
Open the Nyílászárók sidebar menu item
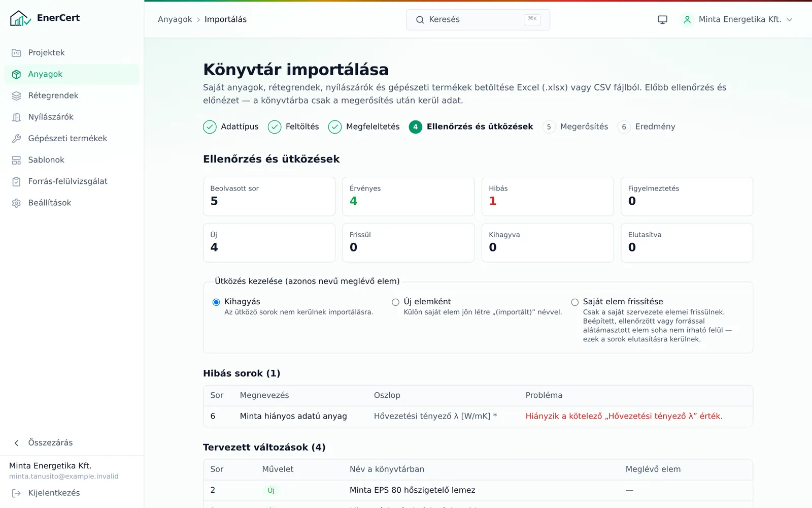pos(72,117)
